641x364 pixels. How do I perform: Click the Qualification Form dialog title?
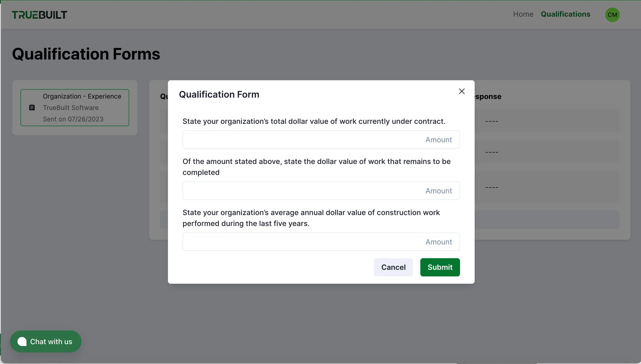pos(219,94)
